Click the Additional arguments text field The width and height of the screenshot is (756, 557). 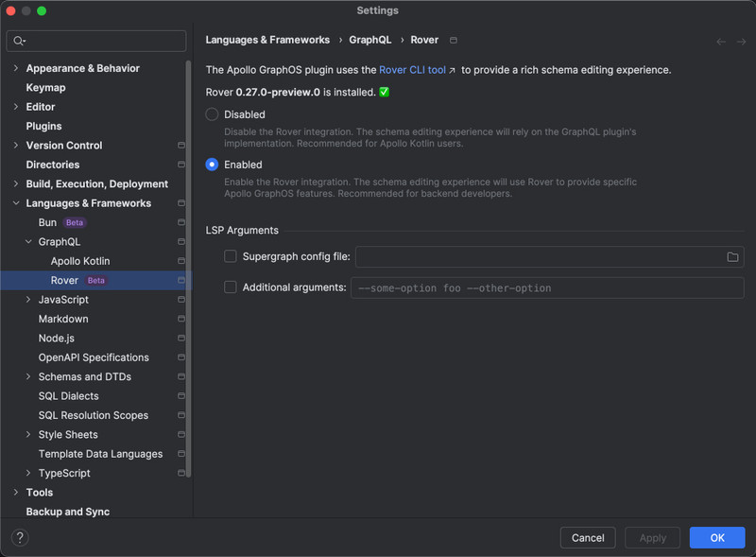(x=547, y=287)
